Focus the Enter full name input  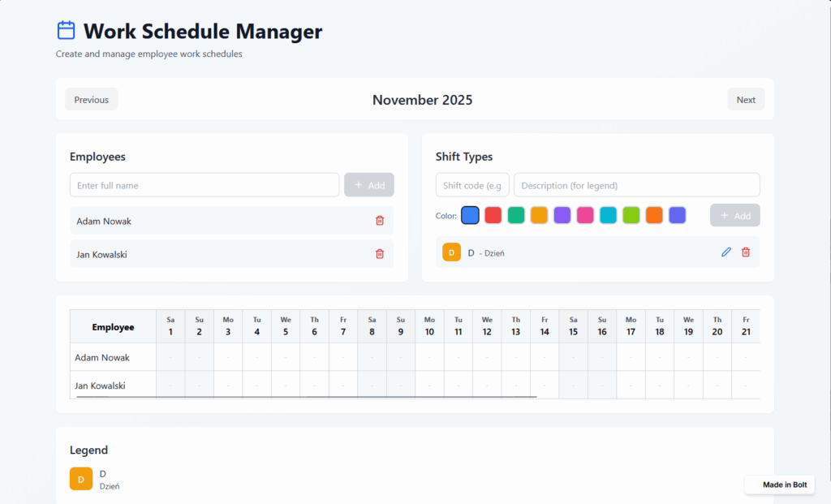pos(205,185)
